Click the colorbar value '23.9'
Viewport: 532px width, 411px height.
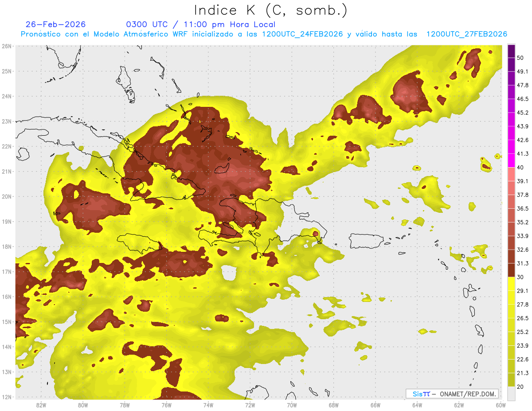pos(522,346)
